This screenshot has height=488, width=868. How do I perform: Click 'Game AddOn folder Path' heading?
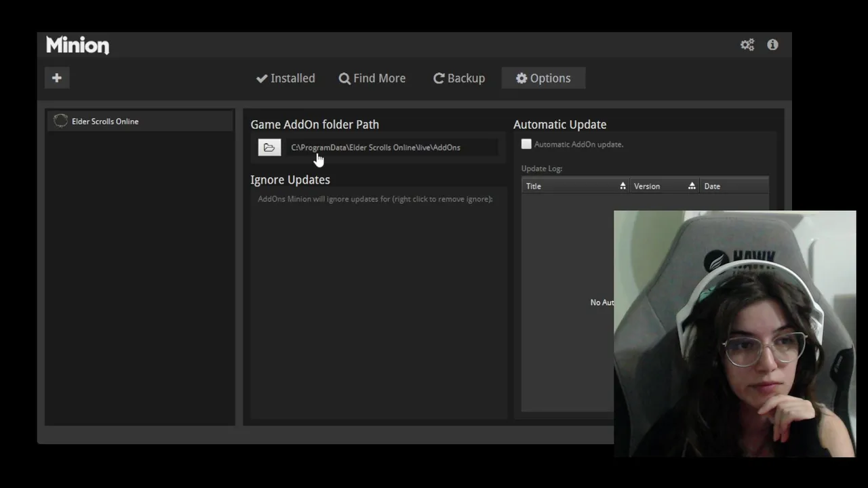[315, 125]
